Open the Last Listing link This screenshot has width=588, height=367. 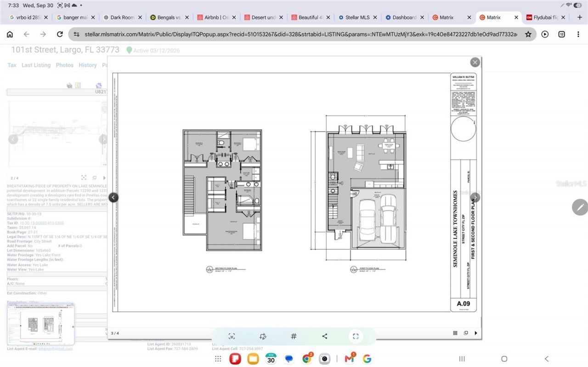point(36,65)
